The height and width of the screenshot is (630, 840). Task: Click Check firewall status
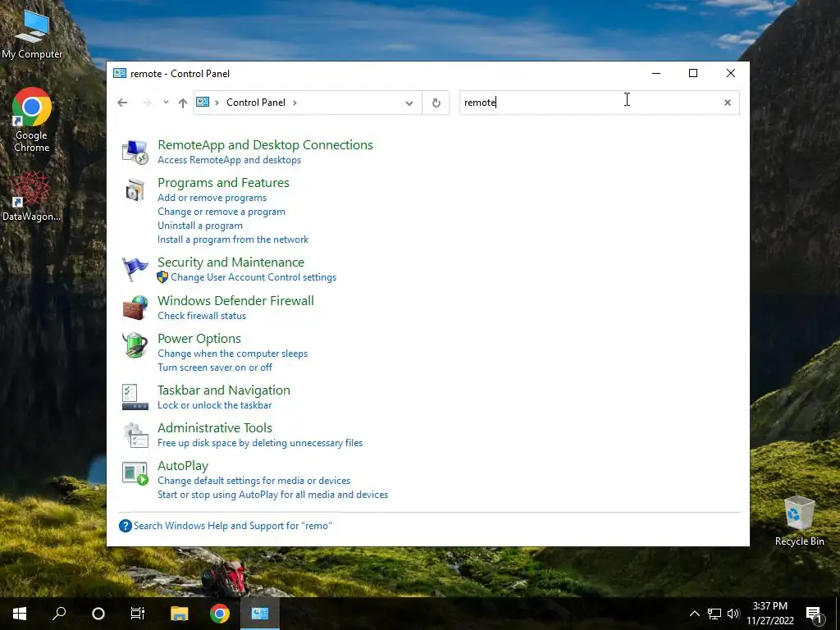pos(202,316)
